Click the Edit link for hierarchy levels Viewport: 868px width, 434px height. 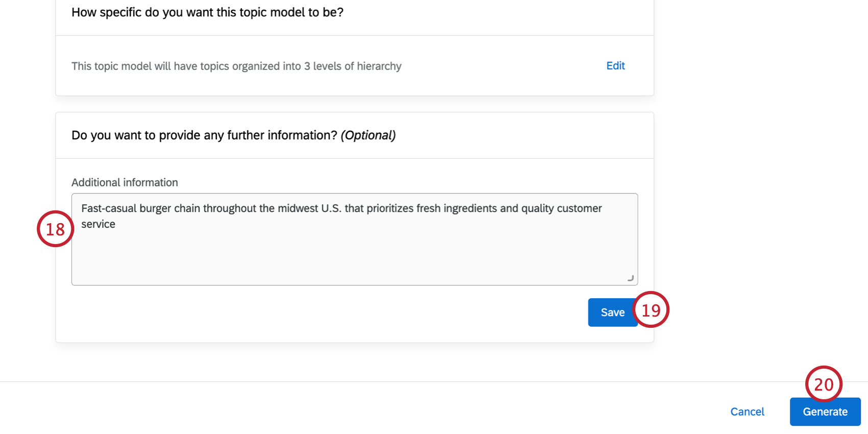pyautogui.click(x=615, y=65)
